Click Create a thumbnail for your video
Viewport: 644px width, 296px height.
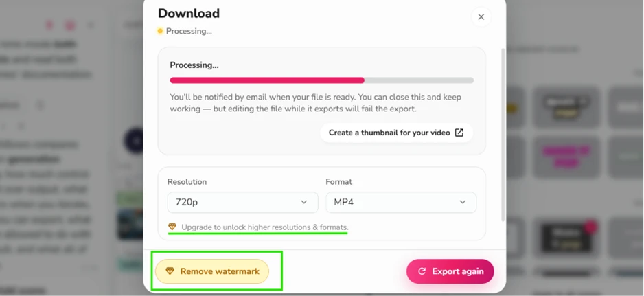tap(396, 133)
